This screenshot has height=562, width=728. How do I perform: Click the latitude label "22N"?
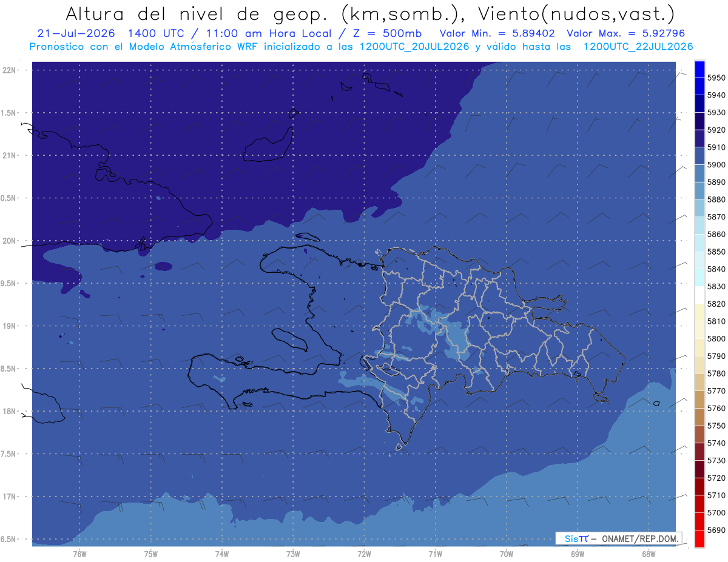[x=10, y=70]
